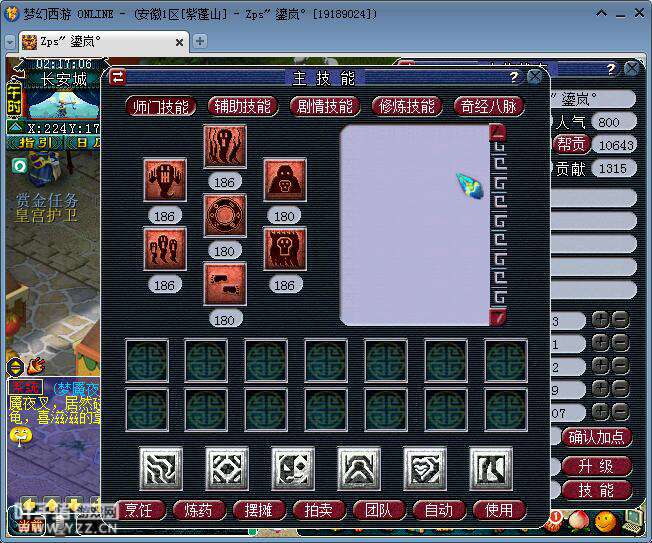Click the 午时 time indicator

(x=13, y=100)
